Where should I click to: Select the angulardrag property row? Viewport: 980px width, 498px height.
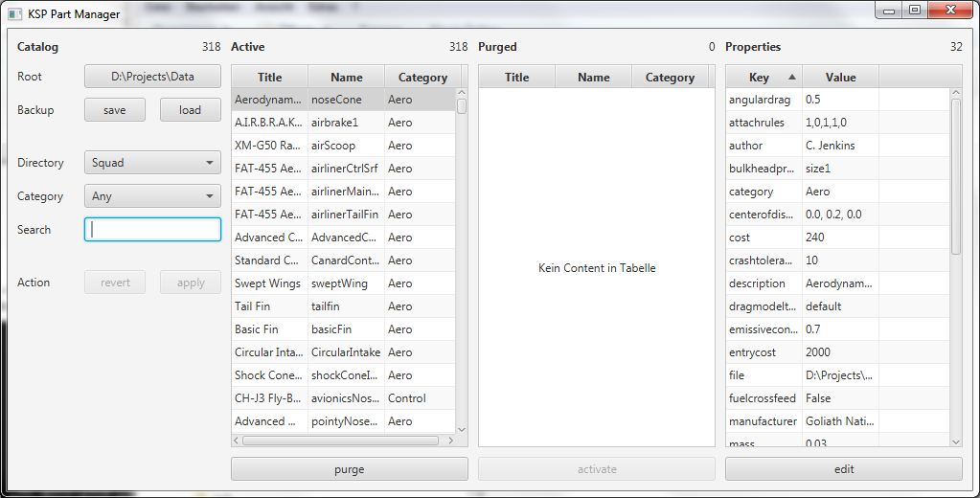pyautogui.click(x=838, y=100)
